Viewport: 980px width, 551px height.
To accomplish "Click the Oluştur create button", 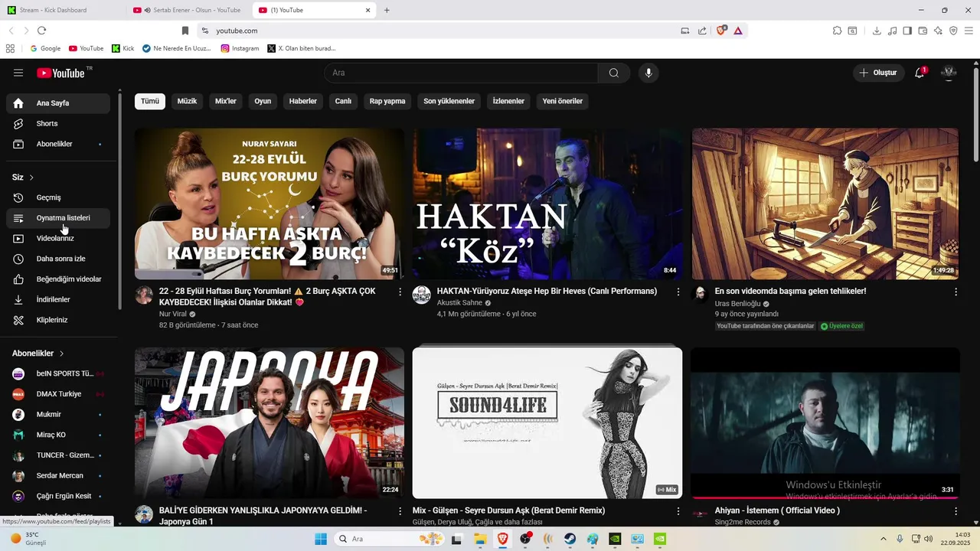I will (878, 73).
